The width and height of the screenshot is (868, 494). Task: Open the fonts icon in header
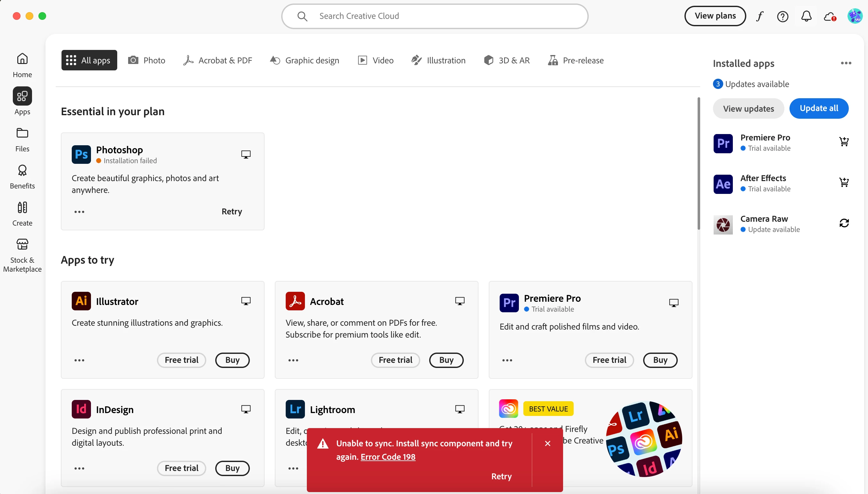760,16
